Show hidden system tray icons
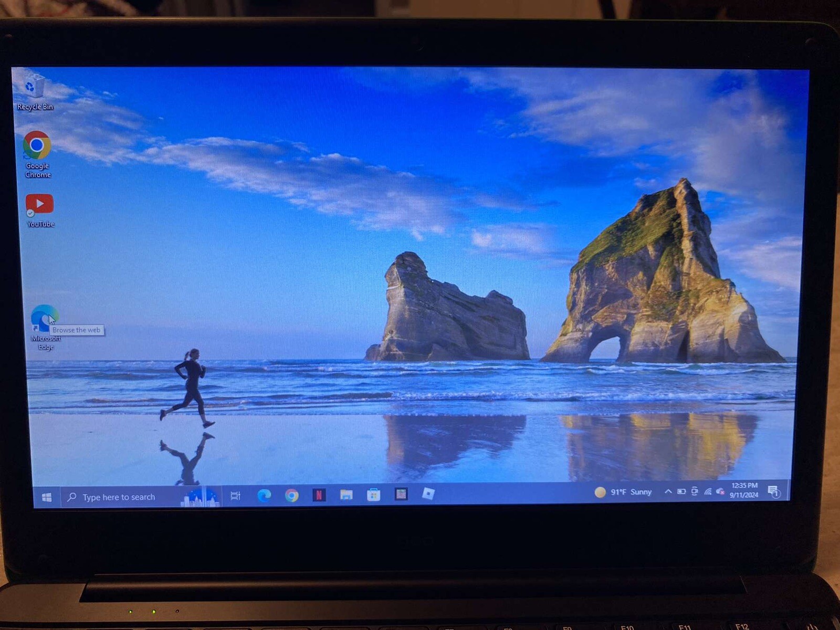Screen dimensions: 840x630 pyautogui.click(x=668, y=491)
